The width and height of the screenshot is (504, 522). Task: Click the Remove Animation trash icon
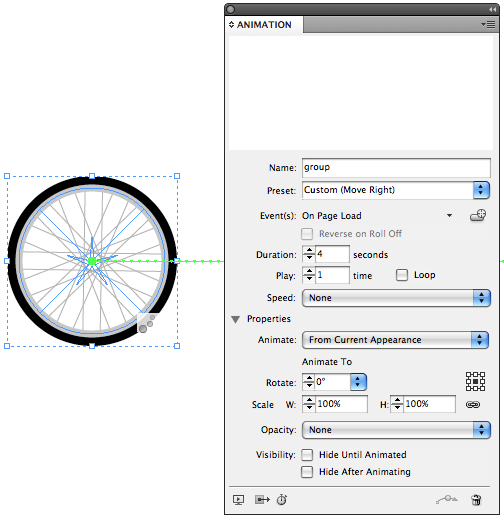coord(476,500)
